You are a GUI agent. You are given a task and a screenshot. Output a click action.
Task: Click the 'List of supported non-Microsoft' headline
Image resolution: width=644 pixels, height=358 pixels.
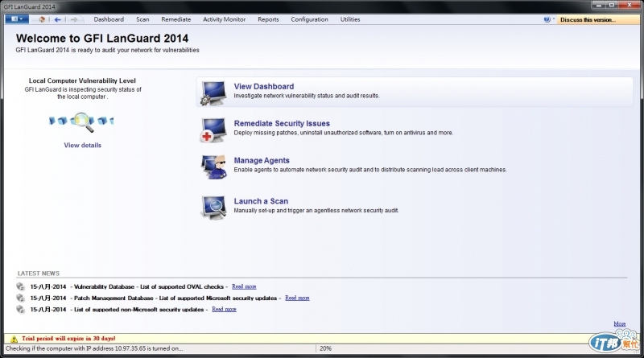(138, 309)
